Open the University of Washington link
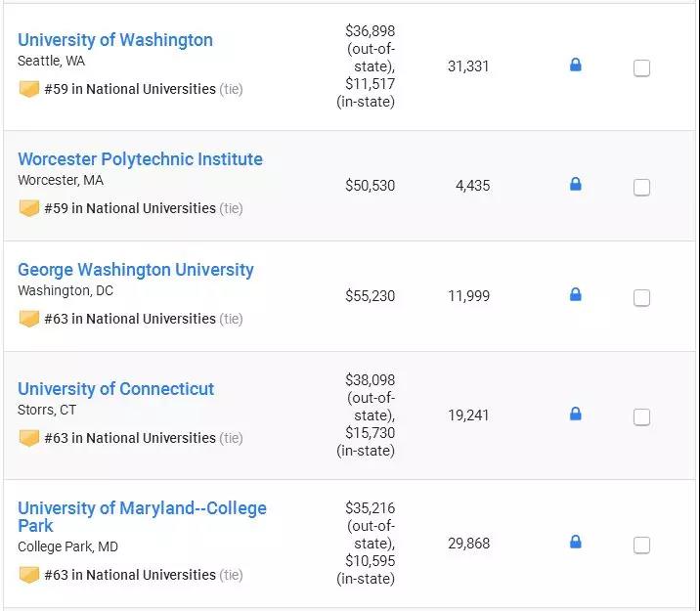The image size is (700, 611). pos(115,40)
